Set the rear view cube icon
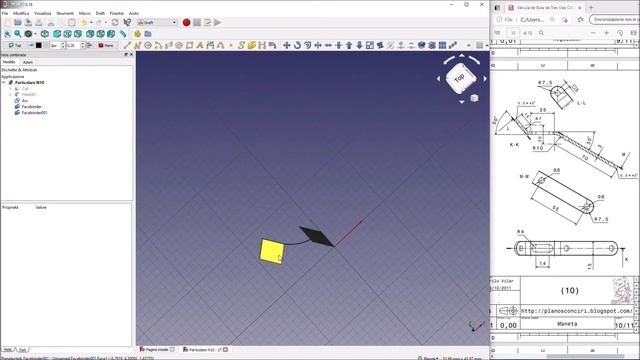640x360 pixels. (x=90, y=34)
